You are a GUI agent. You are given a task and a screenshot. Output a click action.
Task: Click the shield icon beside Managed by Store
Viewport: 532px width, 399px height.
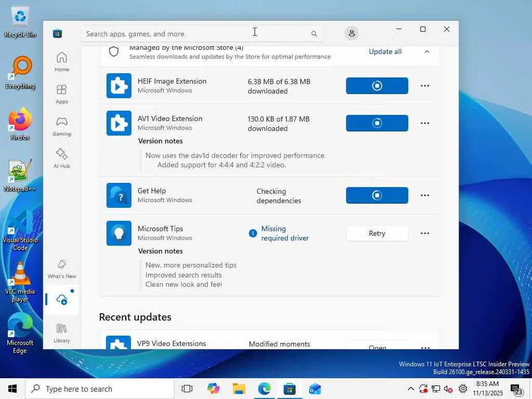tap(114, 51)
